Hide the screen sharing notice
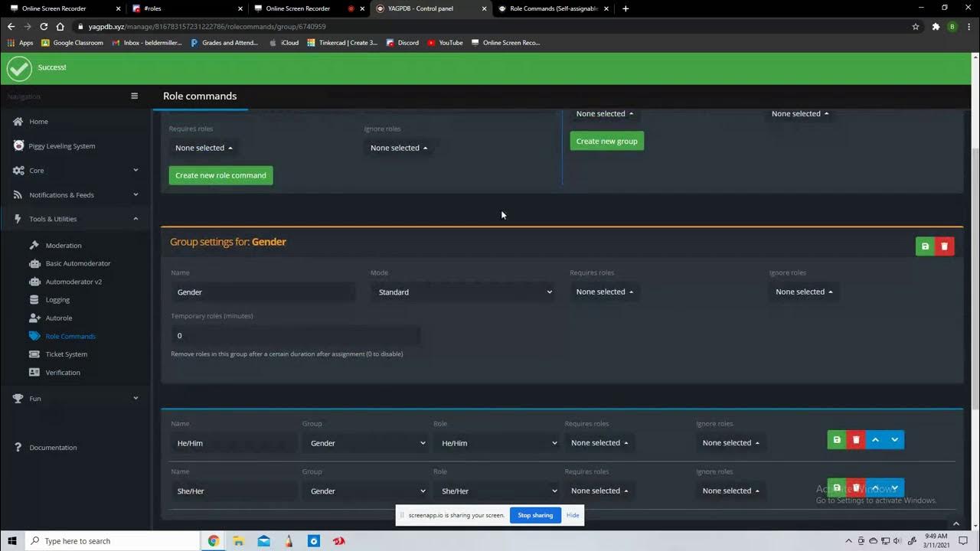980x551 pixels. click(573, 515)
